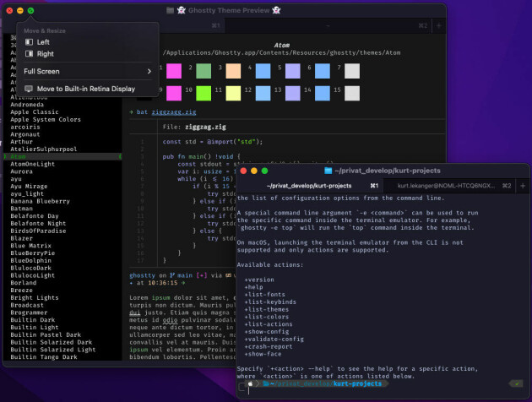Click the display icon beside Move to Built-in Retina Display
The height and width of the screenshot is (402, 532).
click(29, 89)
